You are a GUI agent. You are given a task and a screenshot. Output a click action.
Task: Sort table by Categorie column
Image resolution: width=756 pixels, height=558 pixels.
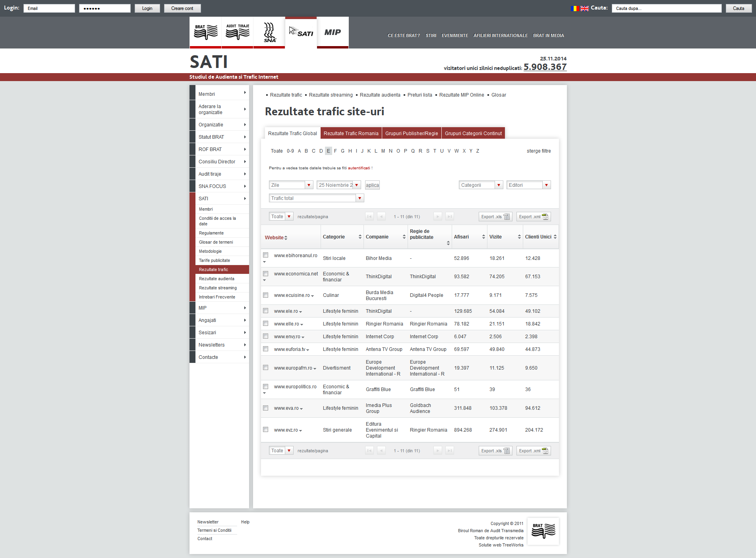click(342, 237)
